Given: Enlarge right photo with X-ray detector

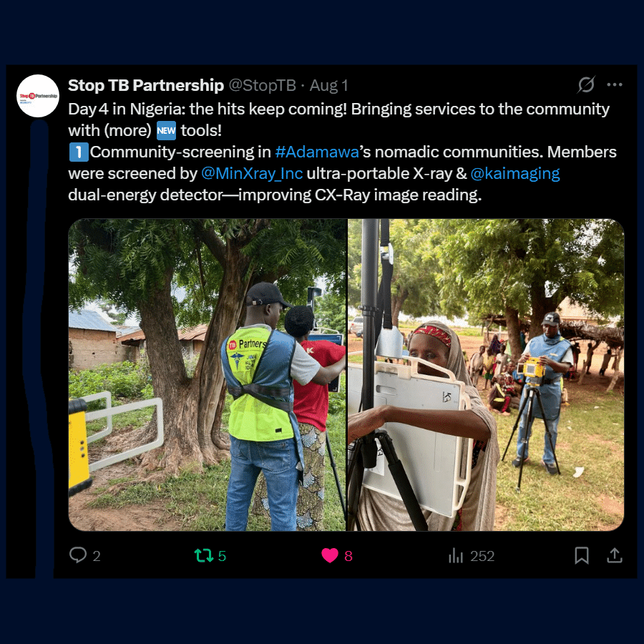Looking at the screenshot, I should 486,375.
